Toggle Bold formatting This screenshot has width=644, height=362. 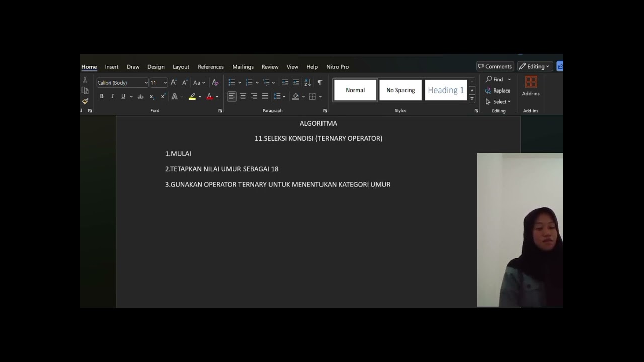click(102, 96)
